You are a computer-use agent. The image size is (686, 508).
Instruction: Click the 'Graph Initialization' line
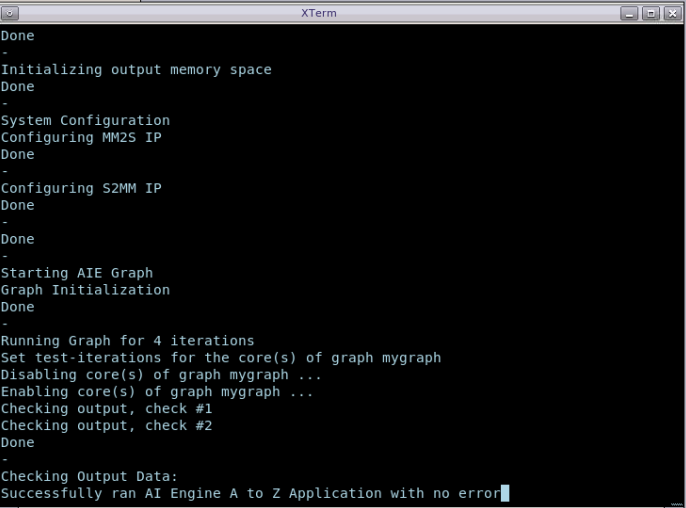(x=85, y=290)
